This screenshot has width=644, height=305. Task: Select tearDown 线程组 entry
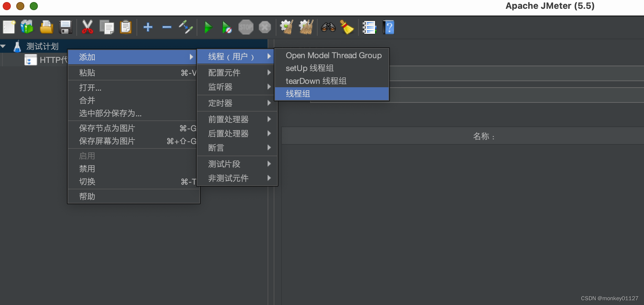[x=332, y=81]
